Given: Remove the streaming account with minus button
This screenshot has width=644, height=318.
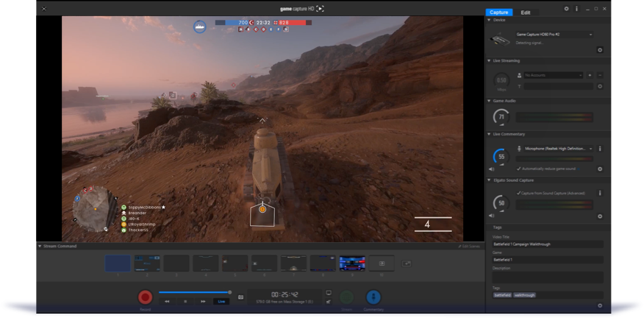Looking at the screenshot, I should point(600,75).
